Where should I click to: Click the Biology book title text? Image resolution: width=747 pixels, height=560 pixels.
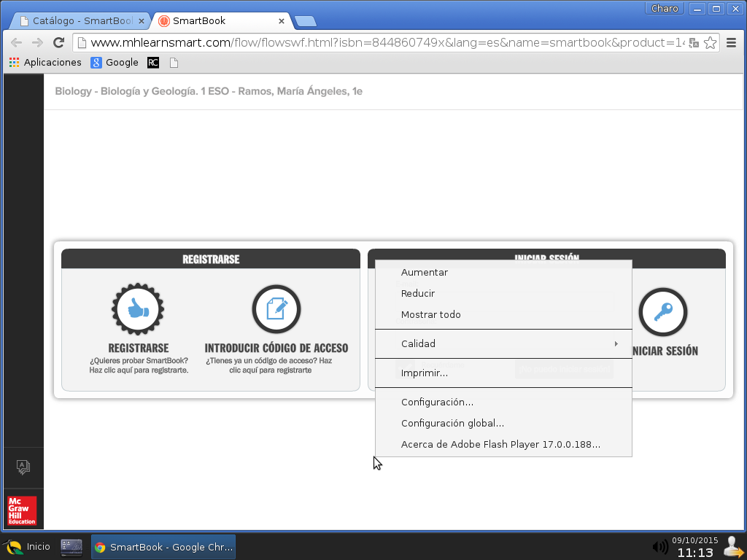(x=209, y=91)
